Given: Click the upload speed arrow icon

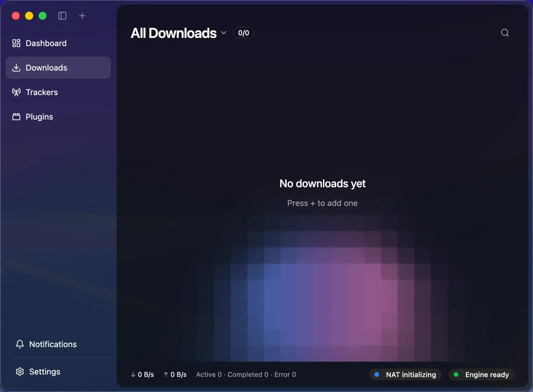Looking at the screenshot, I should point(166,374).
